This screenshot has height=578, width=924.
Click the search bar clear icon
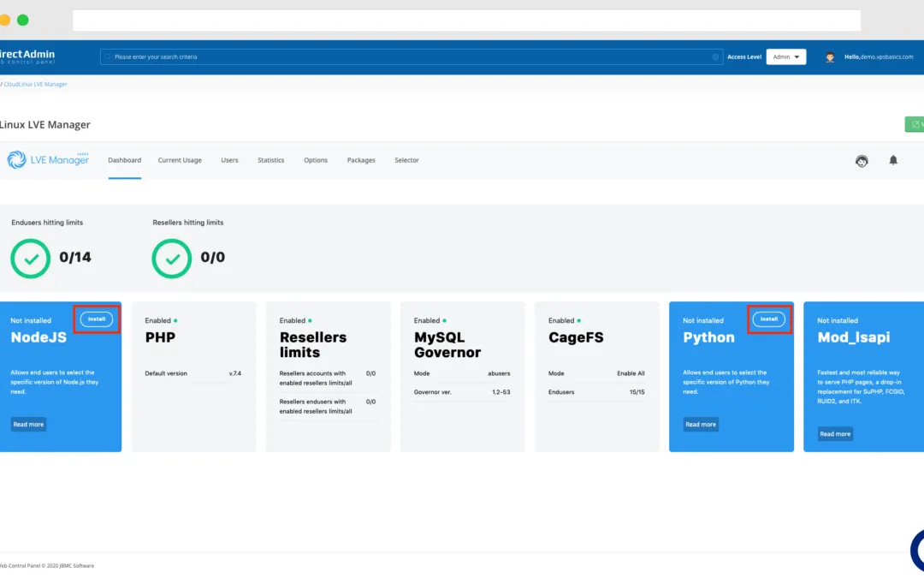point(715,57)
